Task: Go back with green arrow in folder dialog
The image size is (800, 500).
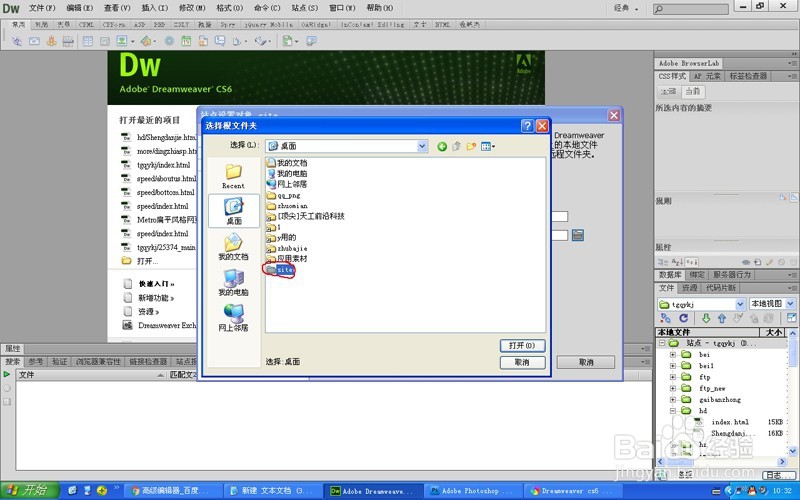Action: click(x=442, y=146)
